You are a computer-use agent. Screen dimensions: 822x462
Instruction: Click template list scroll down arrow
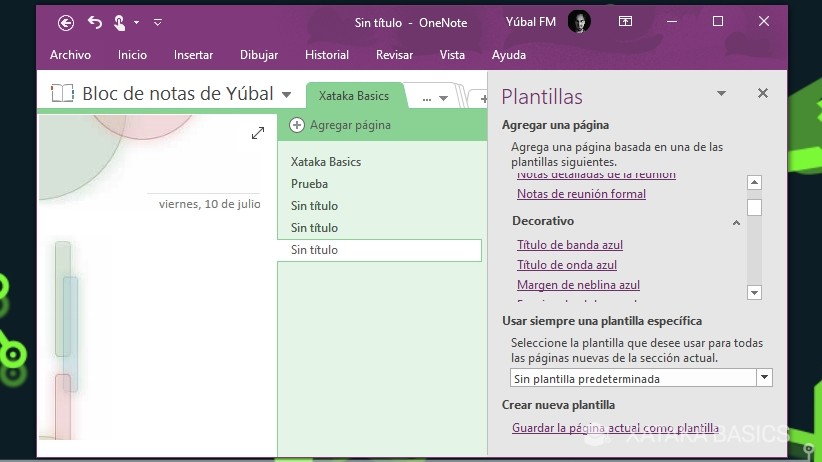click(x=754, y=293)
